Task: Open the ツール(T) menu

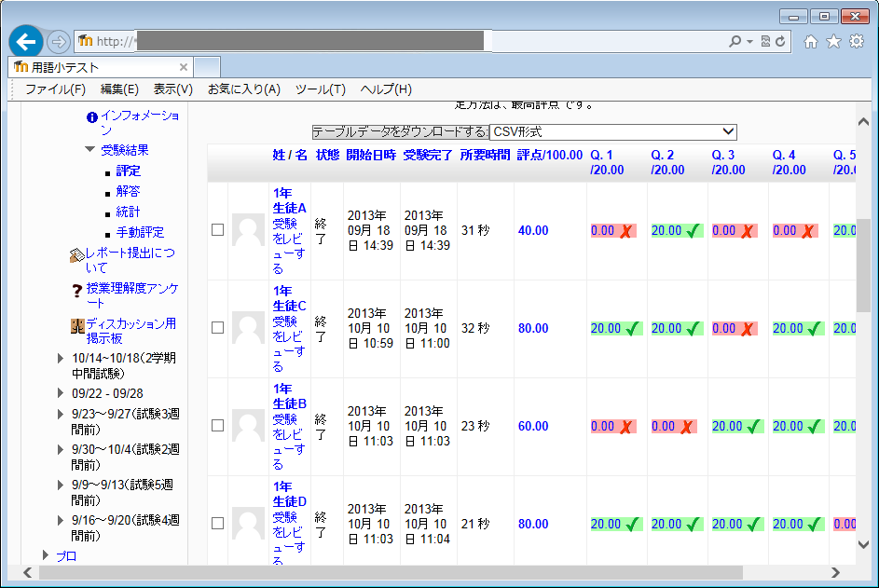Action: point(321,89)
